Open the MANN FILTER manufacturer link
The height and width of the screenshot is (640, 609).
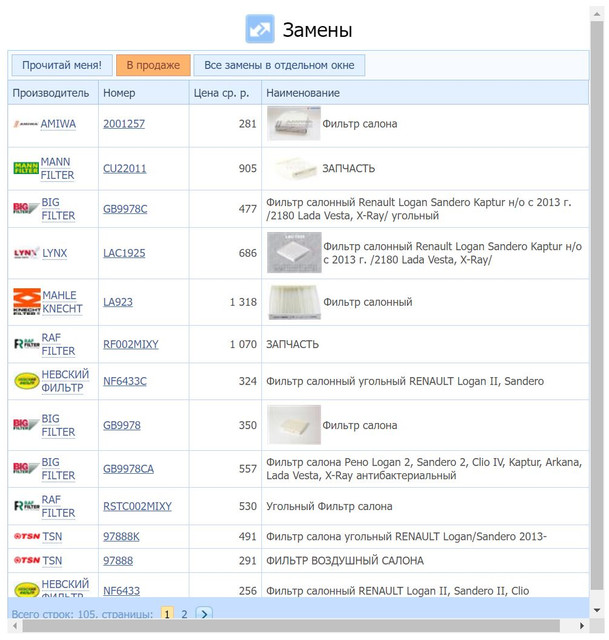point(58,168)
